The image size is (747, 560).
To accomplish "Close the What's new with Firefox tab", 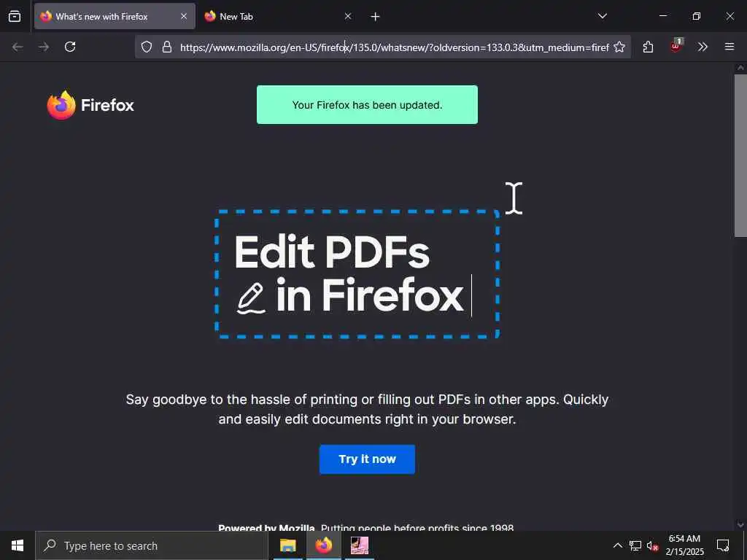I will click(184, 16).
